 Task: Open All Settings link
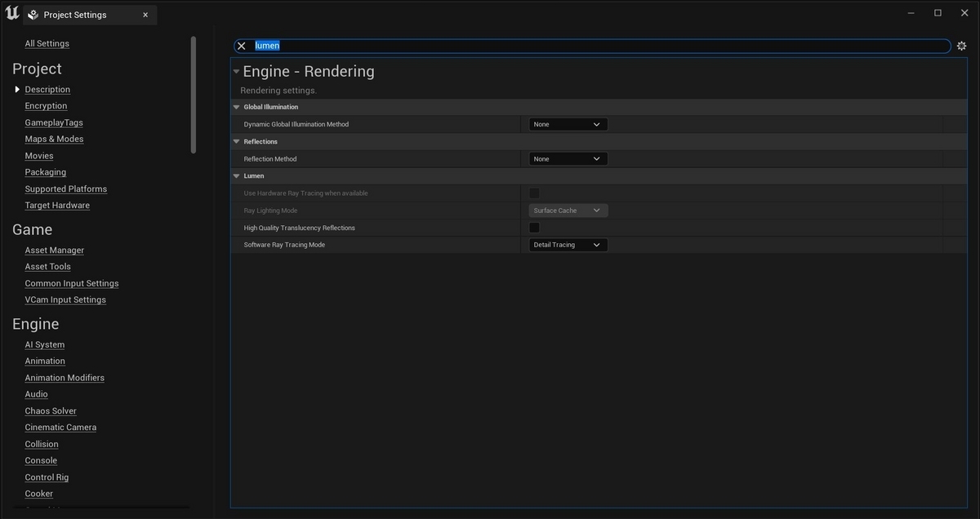[47, 43]
